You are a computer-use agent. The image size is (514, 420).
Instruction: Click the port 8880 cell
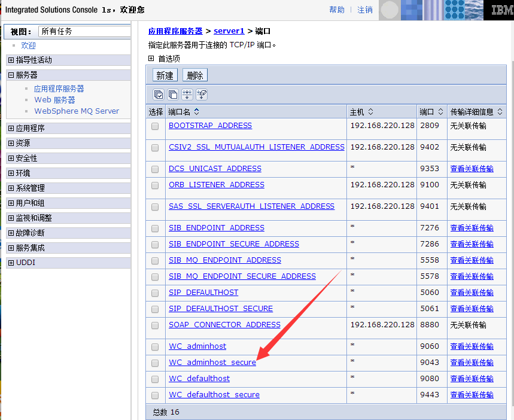(432, 328)
